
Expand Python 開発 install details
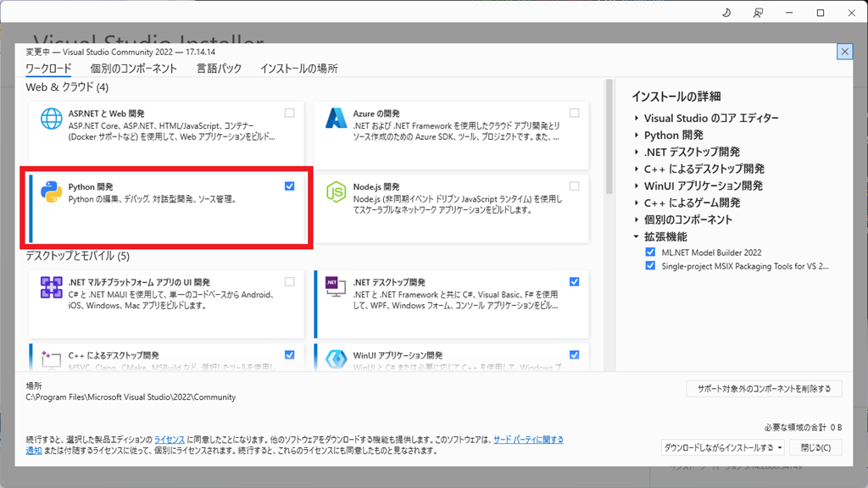pos(637,135)
